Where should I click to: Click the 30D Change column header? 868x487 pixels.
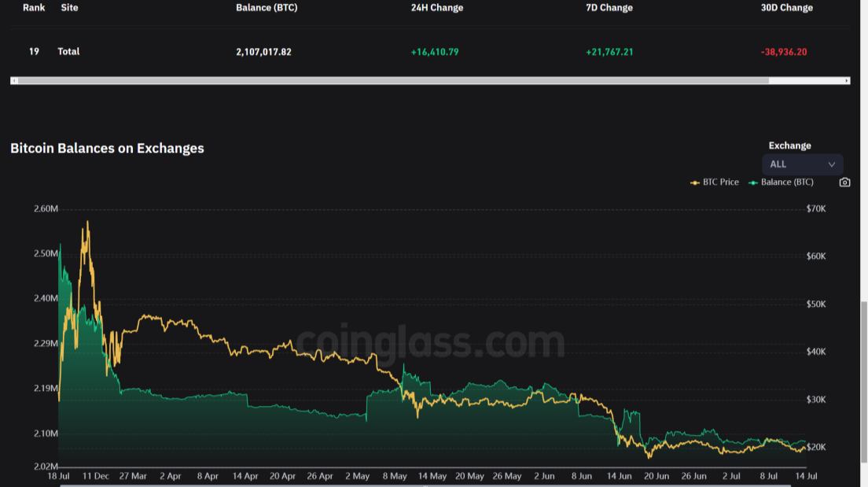pyautogui.click(x=787, y=7)
